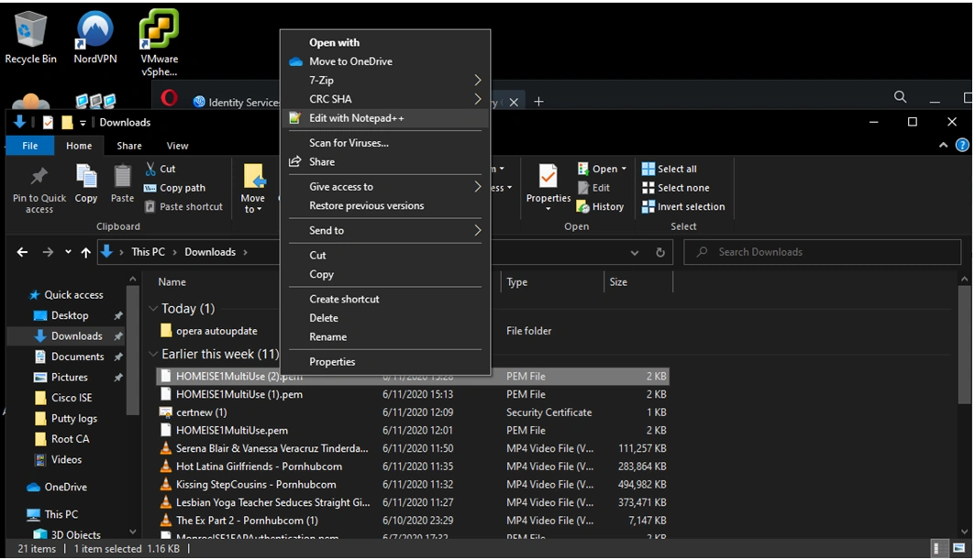
Task: Refresh the Downloads folder in the address bar
Action: [x=659, y=252]
